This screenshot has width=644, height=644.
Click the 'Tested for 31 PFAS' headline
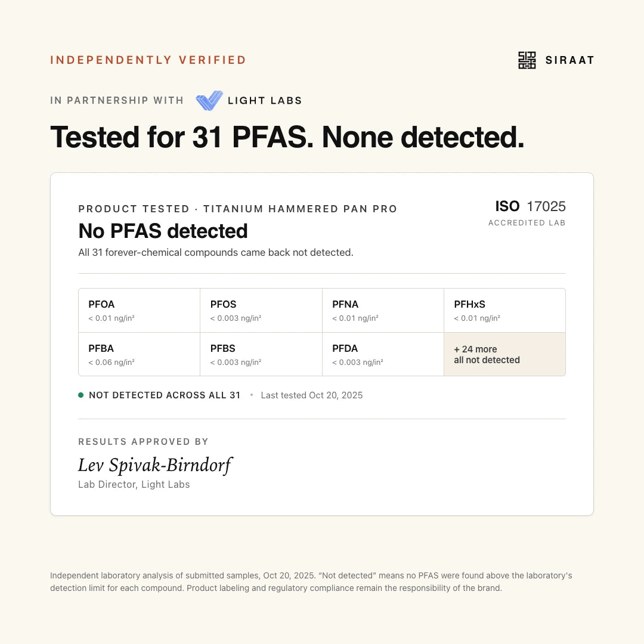pos(287,137)
